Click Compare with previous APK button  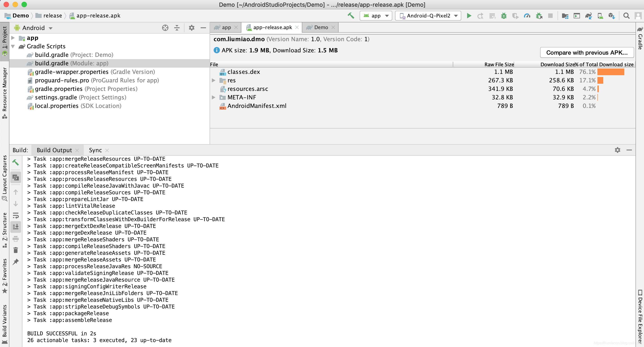tap(587, 53)
